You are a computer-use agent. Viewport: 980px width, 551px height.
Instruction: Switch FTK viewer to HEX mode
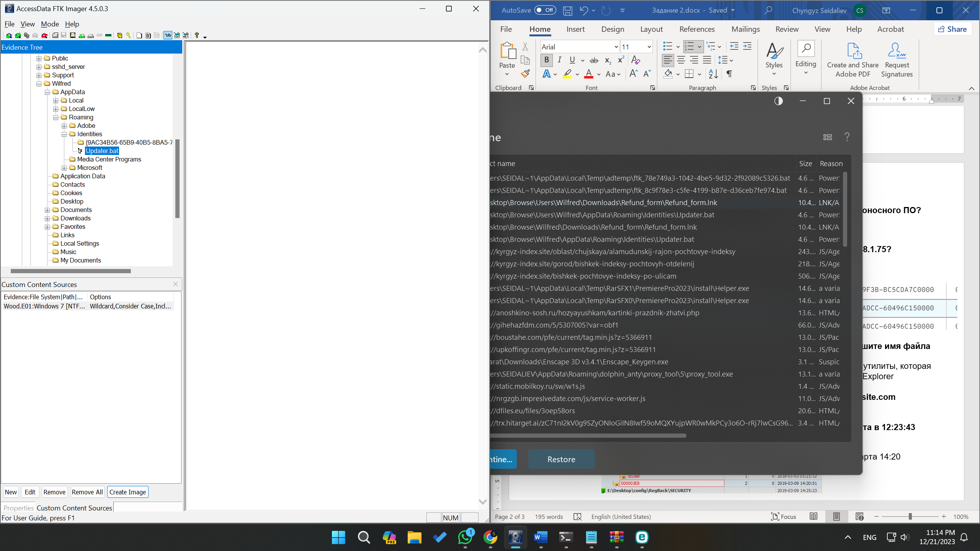click(x=186, y=36)
